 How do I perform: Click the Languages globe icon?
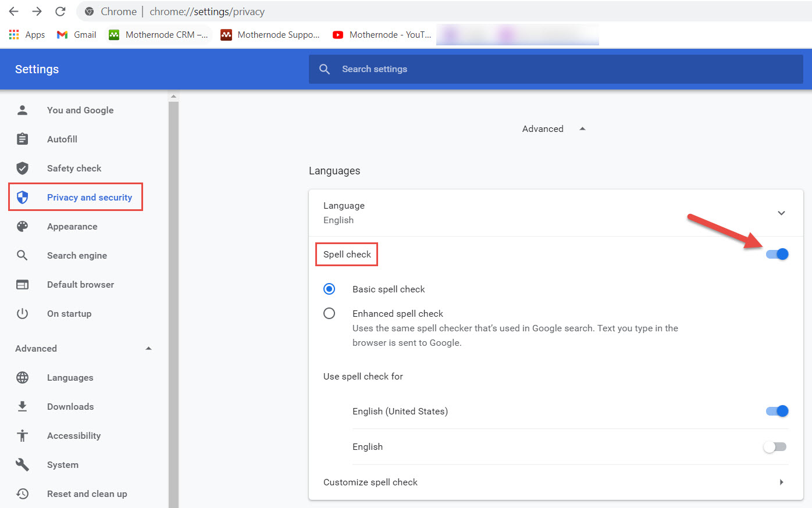22,377
